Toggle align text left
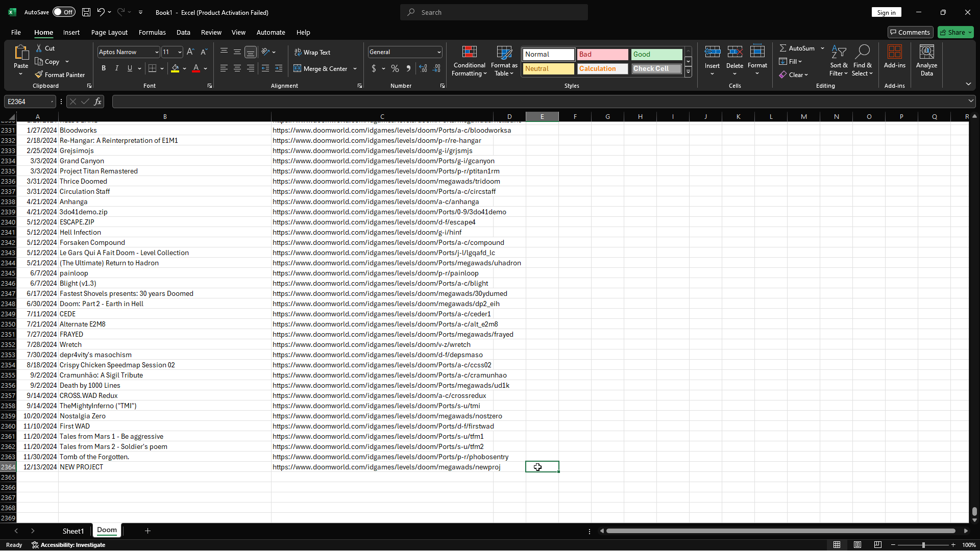Screen dimensions: 980x551 224,68
